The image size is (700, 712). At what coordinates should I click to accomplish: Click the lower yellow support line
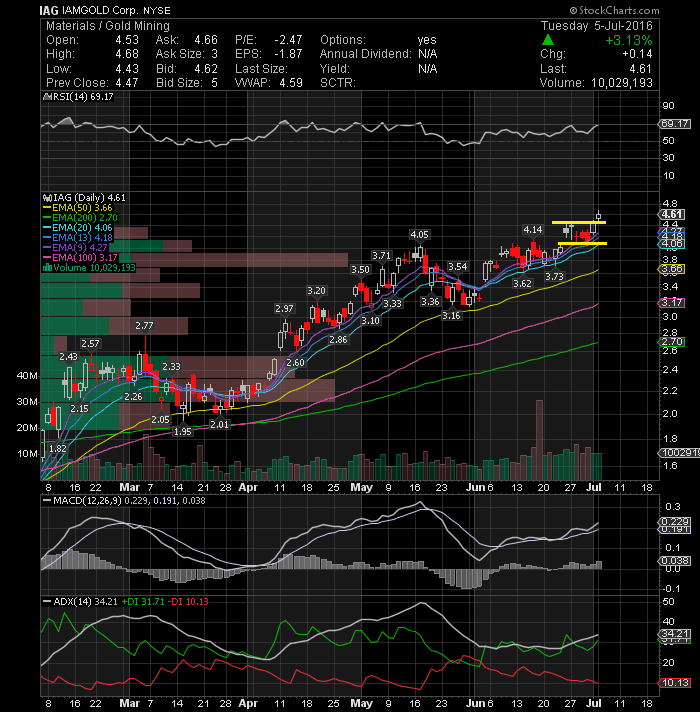[582, 243]
